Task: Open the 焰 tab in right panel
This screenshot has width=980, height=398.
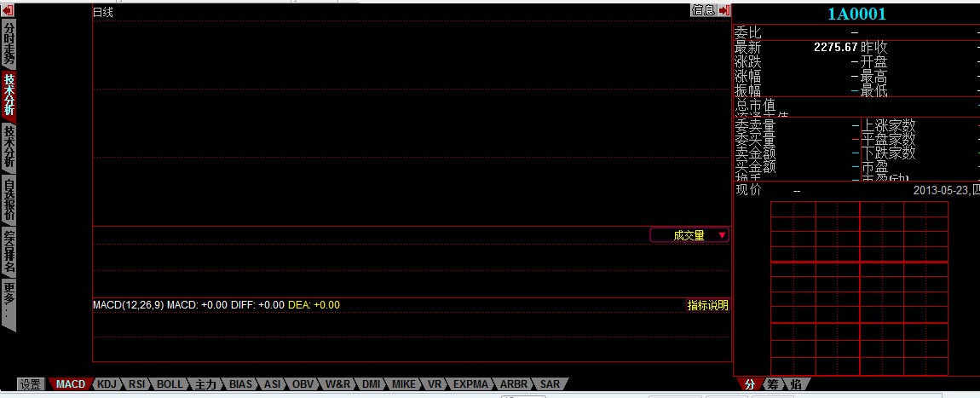Action: [794, 384]
